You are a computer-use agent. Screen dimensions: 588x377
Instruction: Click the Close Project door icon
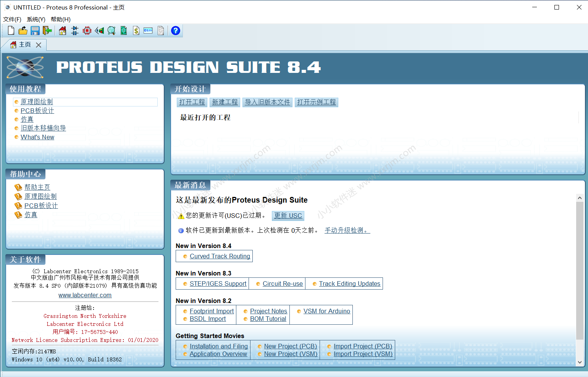click(47, 31)
